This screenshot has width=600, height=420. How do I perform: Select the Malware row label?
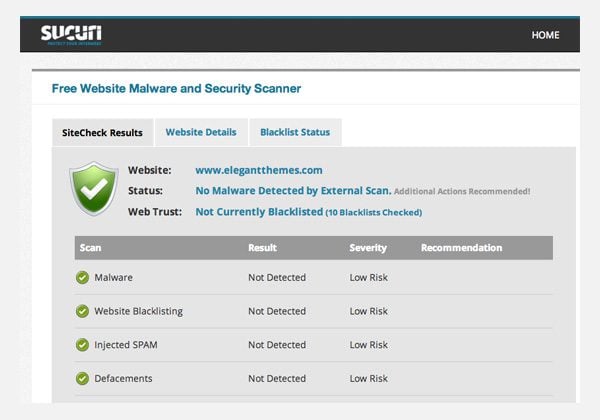(114, 277)
